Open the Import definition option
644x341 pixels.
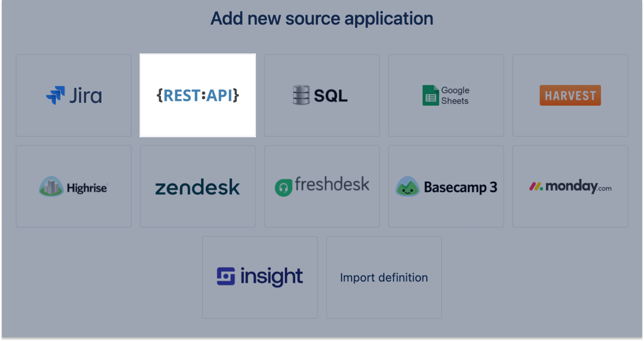383,277
